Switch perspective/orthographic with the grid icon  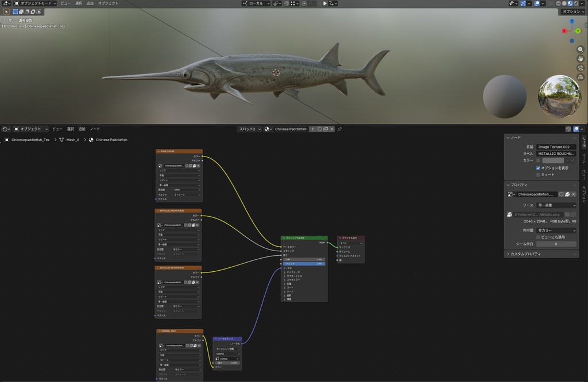581,77
